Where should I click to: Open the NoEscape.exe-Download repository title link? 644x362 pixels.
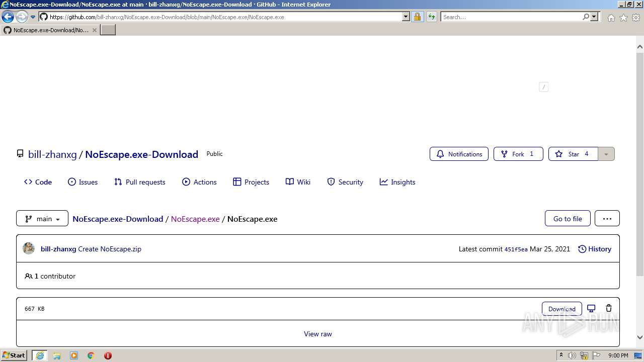pos(141,154)
